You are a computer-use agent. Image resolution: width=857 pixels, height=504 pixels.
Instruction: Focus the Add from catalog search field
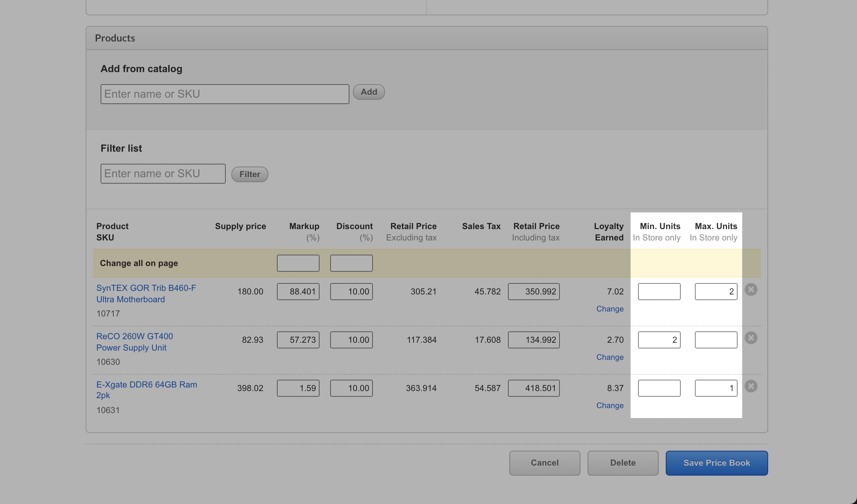(x=225, y=94)
